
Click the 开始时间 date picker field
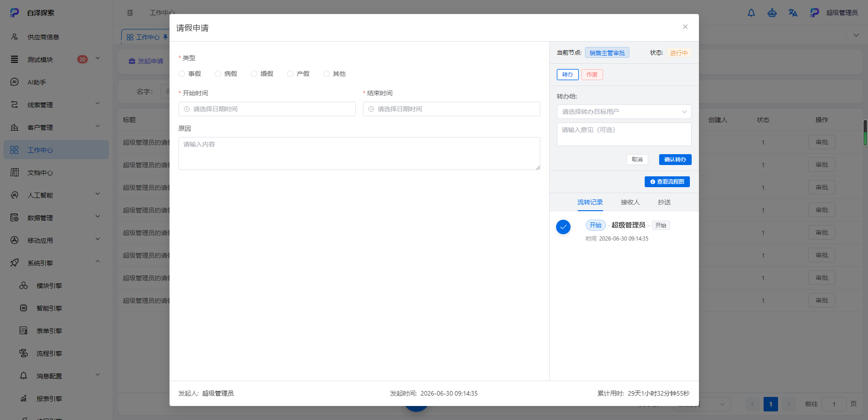click(267, 109)
